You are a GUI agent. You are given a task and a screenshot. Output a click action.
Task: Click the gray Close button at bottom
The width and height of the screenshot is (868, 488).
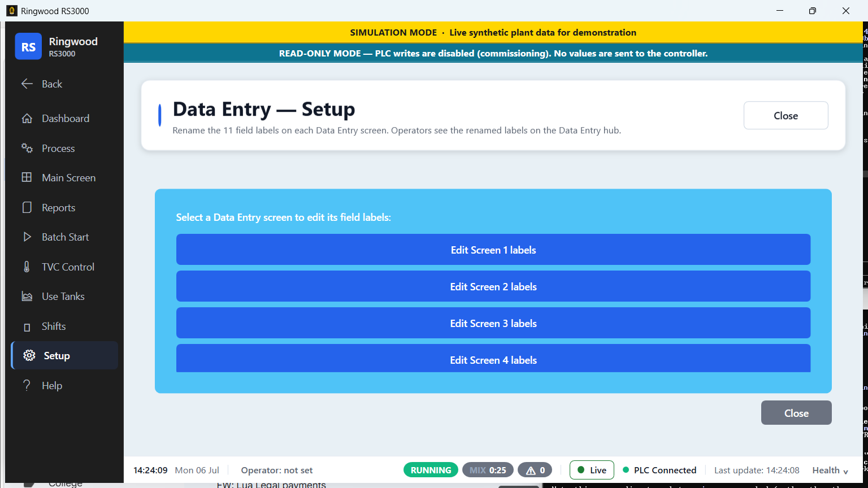(796, 413)
